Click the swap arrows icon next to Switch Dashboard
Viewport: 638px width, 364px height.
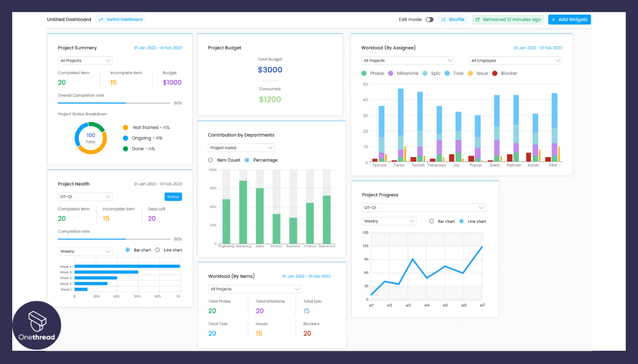100,19
